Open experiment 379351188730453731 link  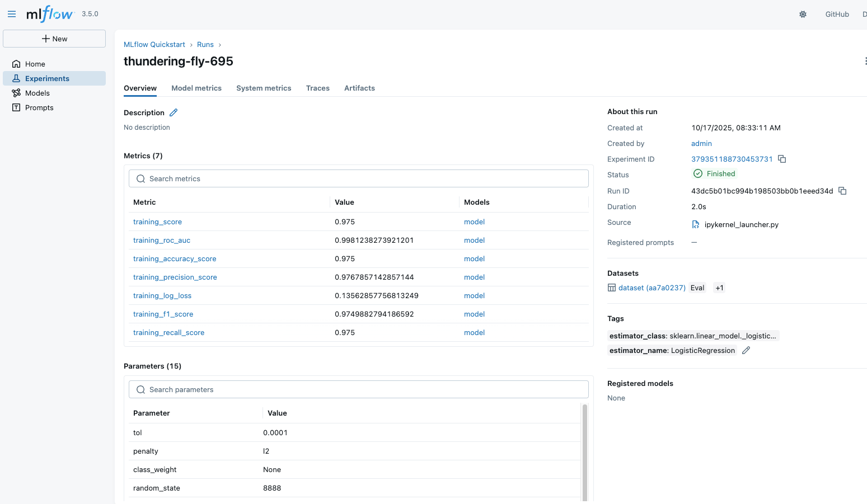coord(732,159)
